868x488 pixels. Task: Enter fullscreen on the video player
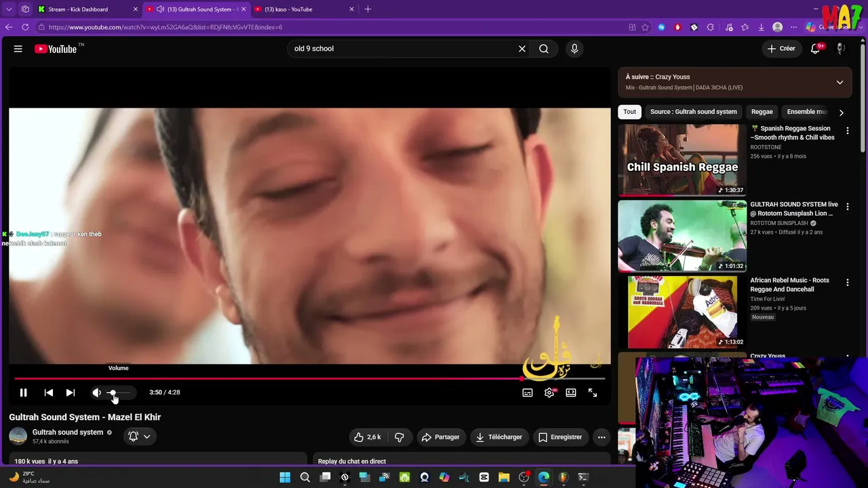(593, 392)
